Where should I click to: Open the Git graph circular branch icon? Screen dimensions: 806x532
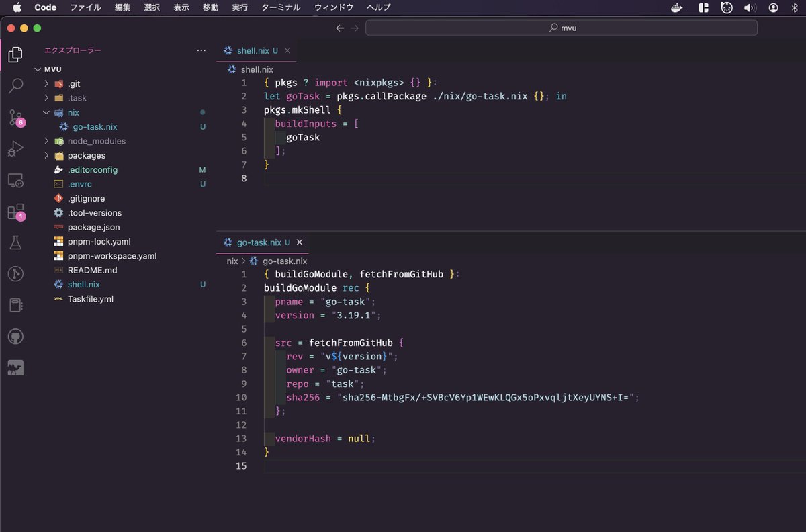(15, 274)
